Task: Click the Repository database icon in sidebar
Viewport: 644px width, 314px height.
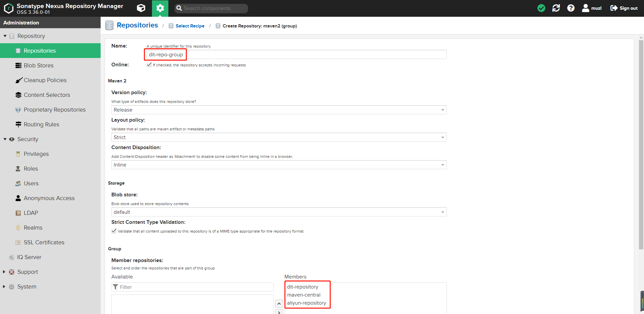Action: coord(12,36)
